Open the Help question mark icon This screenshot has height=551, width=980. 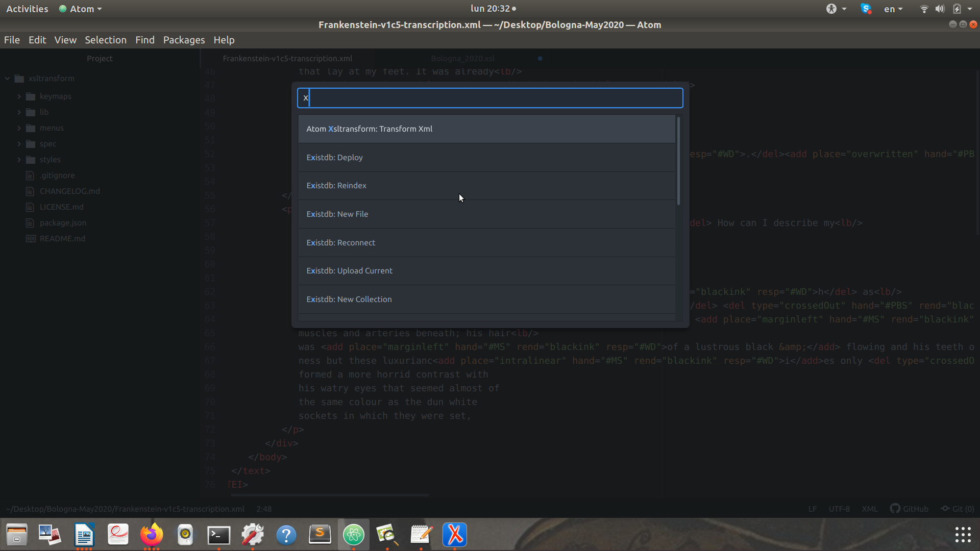click(286, 534)
